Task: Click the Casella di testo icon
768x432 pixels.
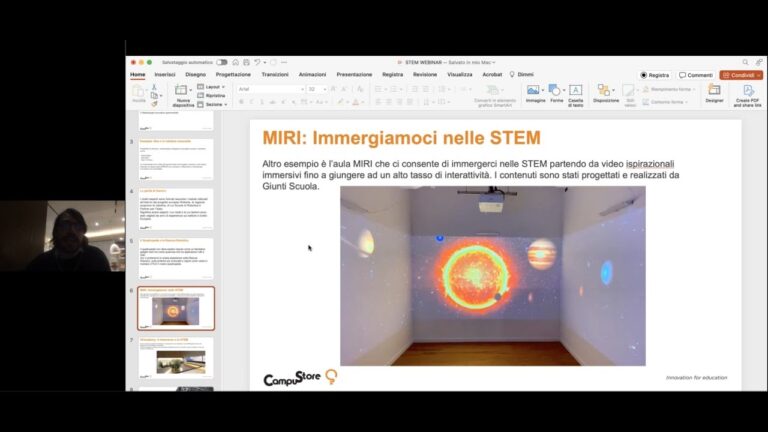Action: pos(576,90)
